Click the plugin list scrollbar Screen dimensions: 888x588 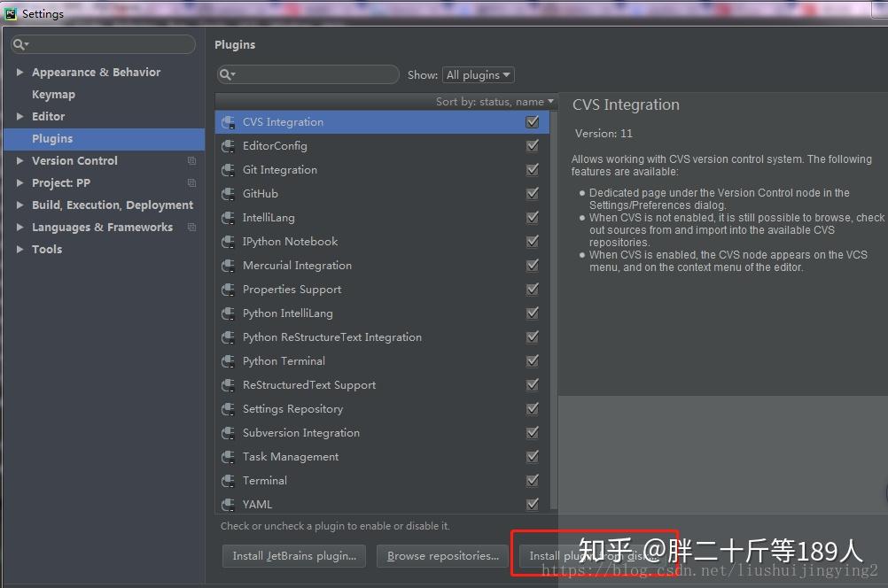click(x=551, y=266)
